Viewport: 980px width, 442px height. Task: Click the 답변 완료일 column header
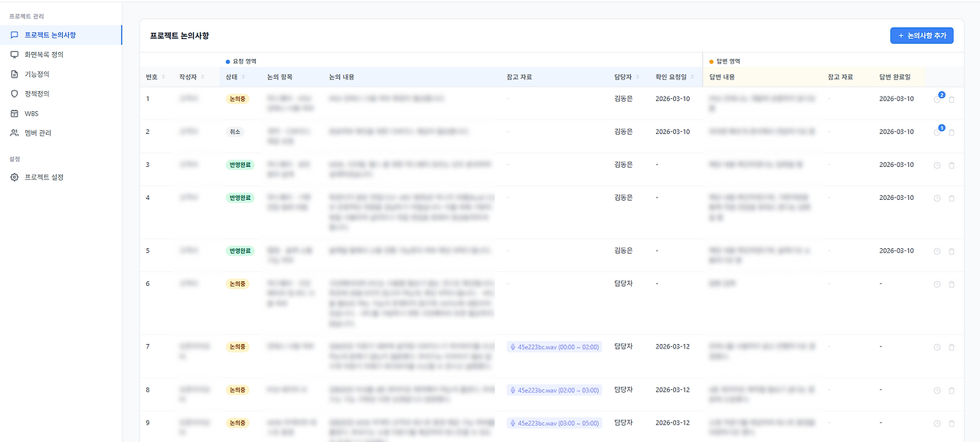click(x=895, y=77)
